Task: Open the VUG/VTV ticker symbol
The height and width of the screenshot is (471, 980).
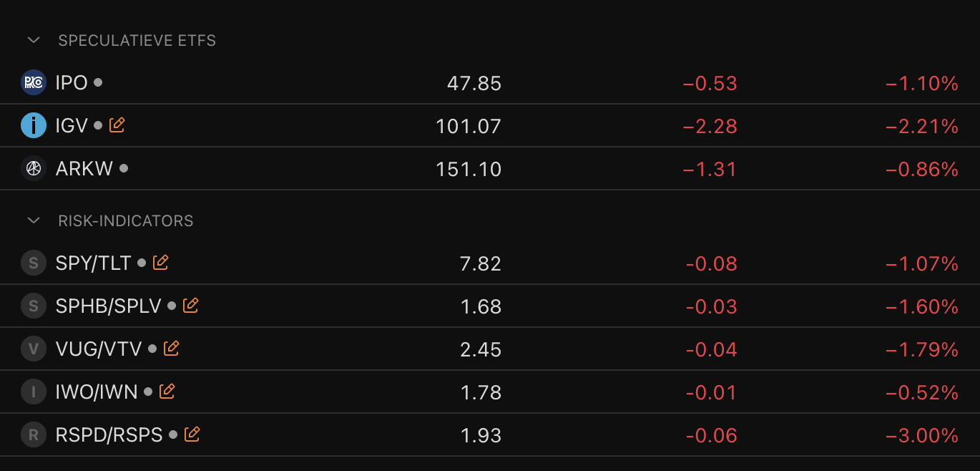Action: [x=99, y=349]
